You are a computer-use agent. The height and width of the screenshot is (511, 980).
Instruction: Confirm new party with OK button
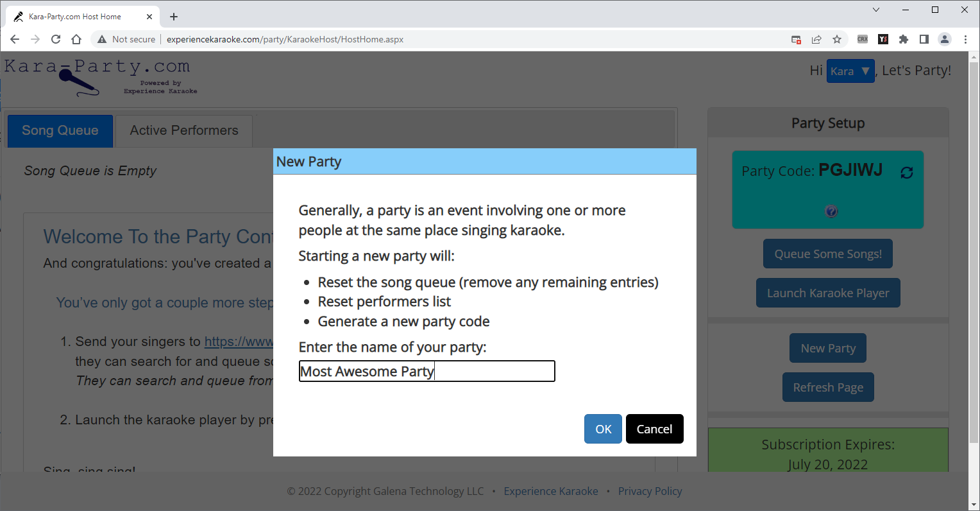click(x=603, y=429)
